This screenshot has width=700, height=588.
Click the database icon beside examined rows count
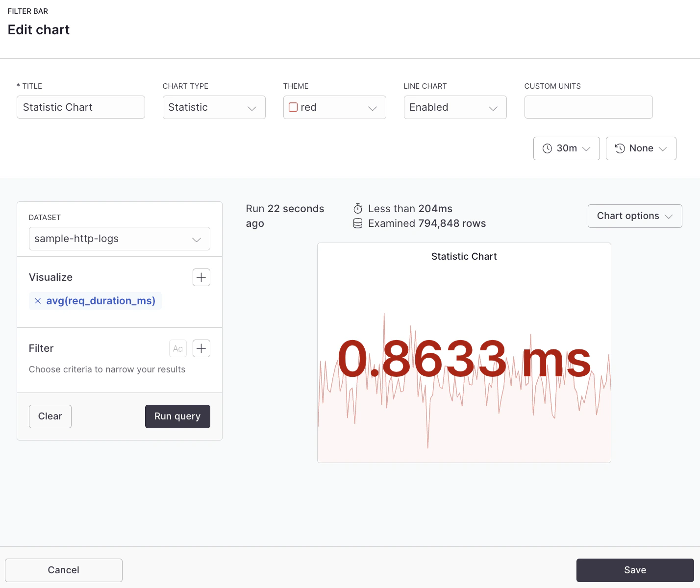[358, 223]
